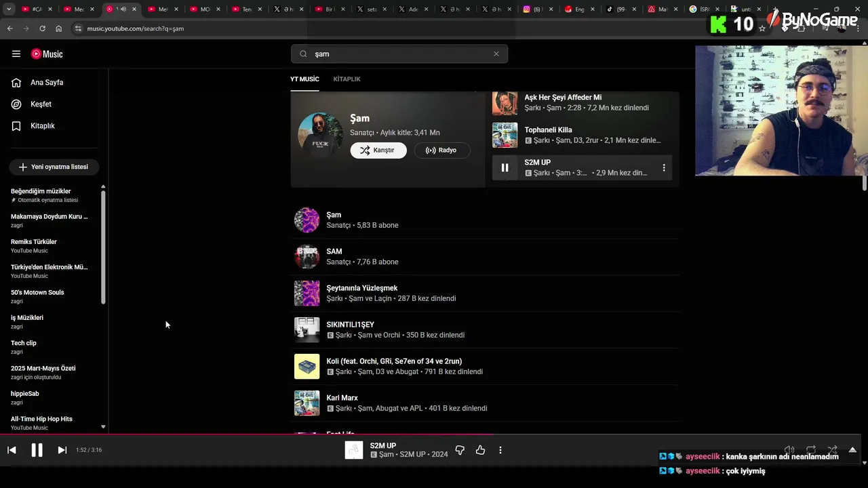Viewport: 868px width, 488px height.
Task: Click the now playing album art thumbnail
Action: (354, 450)
